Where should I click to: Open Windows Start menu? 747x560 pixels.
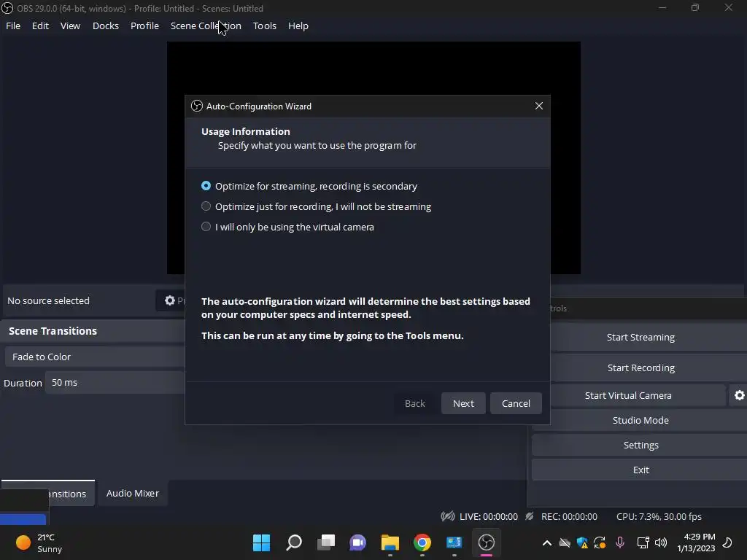tap(261, 542)
